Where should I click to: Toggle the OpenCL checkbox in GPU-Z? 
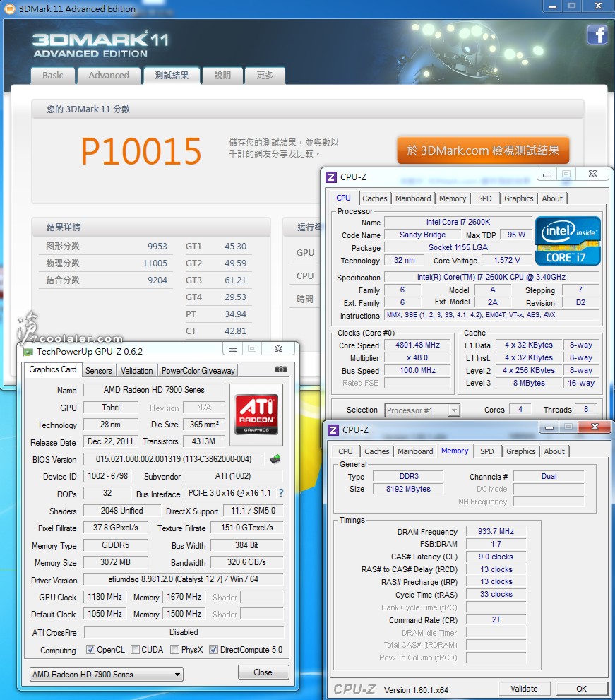pos(90,650)
